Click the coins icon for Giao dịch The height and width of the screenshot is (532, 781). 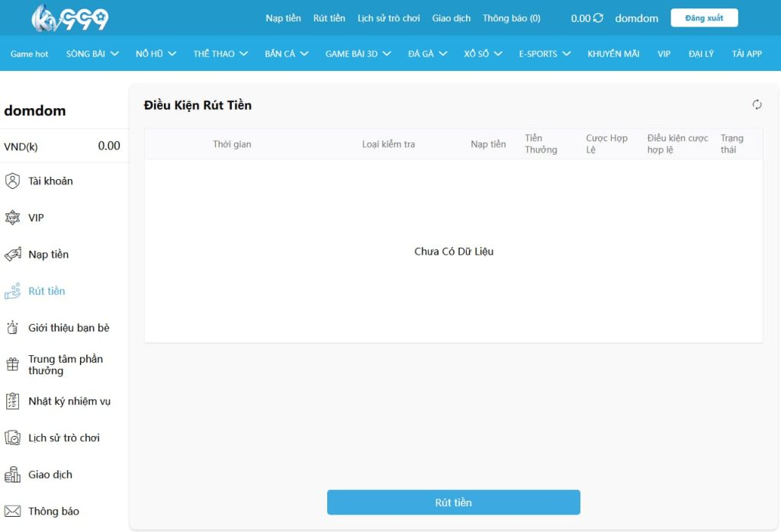pyautogui.click(x=12, y=475)
